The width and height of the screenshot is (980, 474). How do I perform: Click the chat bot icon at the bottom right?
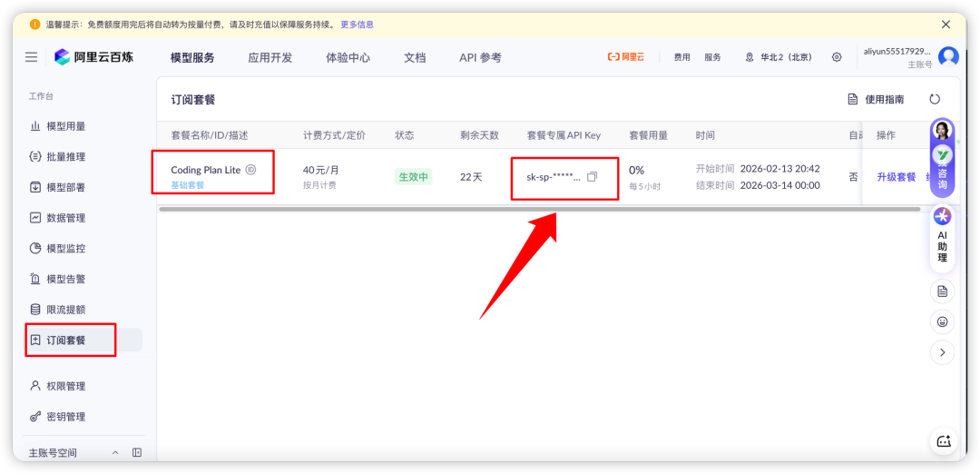click(x=944, y=441)
